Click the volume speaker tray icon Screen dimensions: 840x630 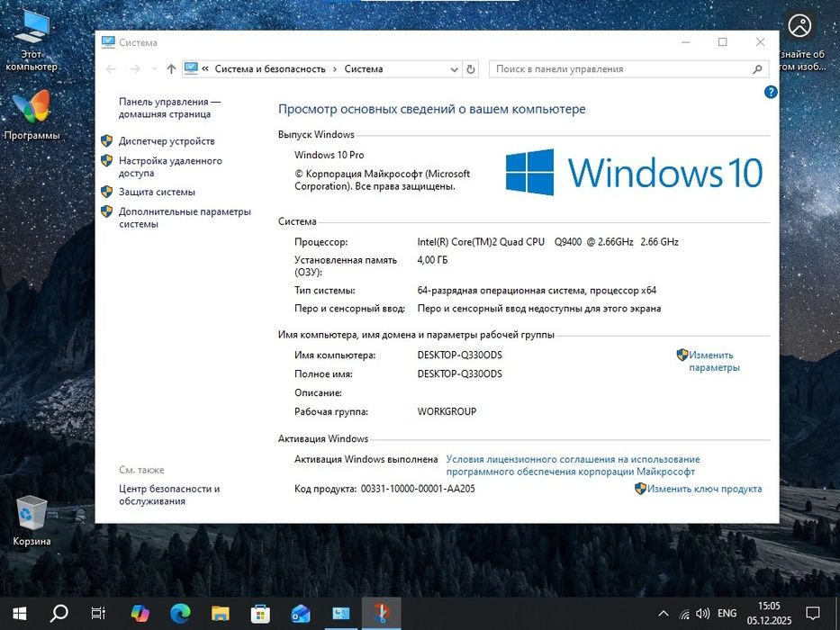[x=702, y=614]
